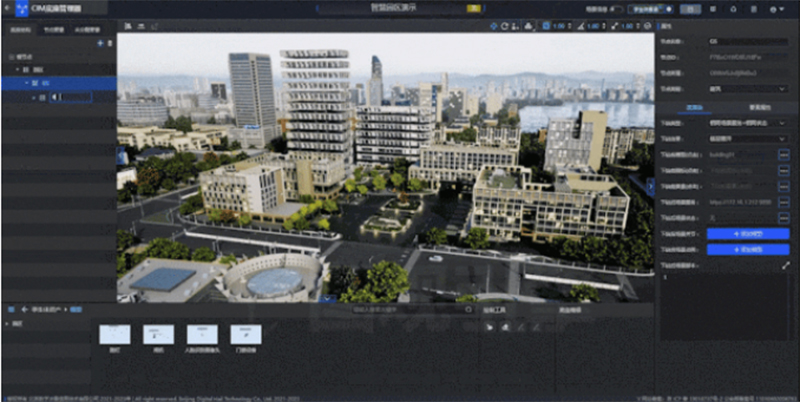Click the first ellipsis button in properties rows
Screen dimensions: 800x402
[784, 155]
